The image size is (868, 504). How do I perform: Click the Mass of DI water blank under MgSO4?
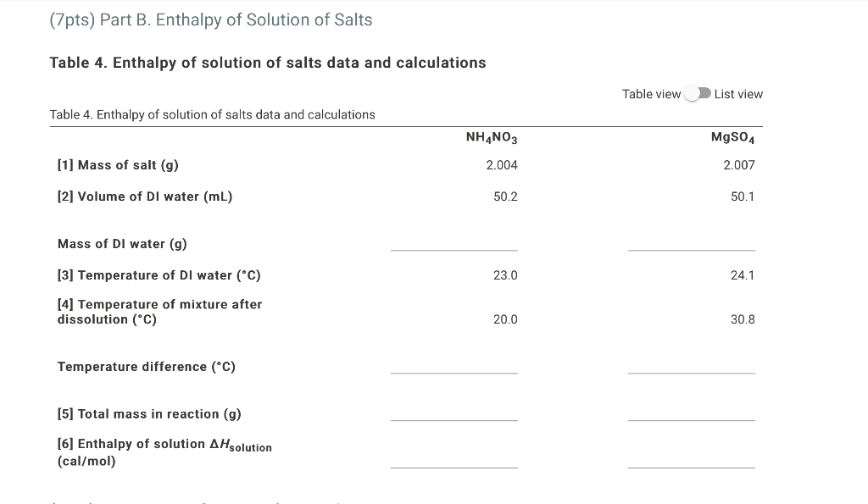coord(691,248)
